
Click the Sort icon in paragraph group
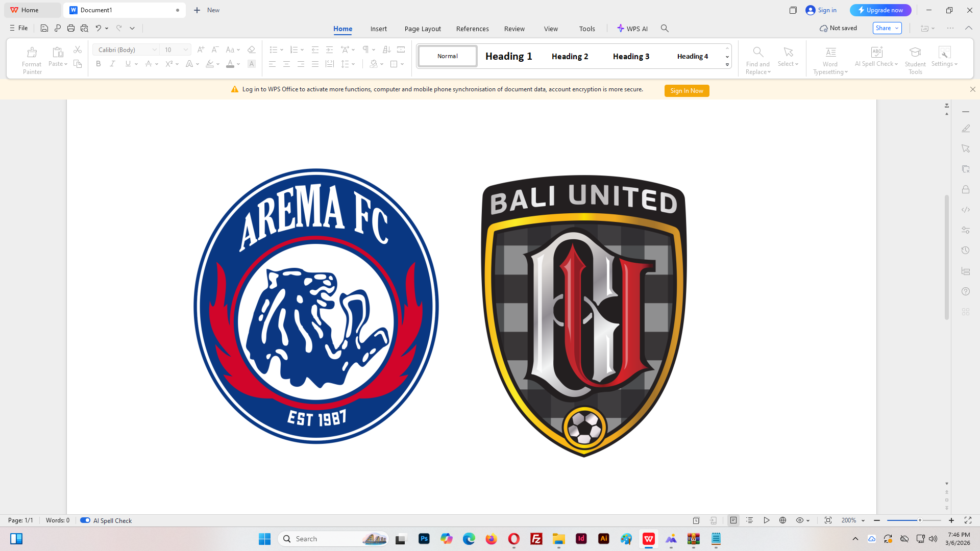pos(386,49)
